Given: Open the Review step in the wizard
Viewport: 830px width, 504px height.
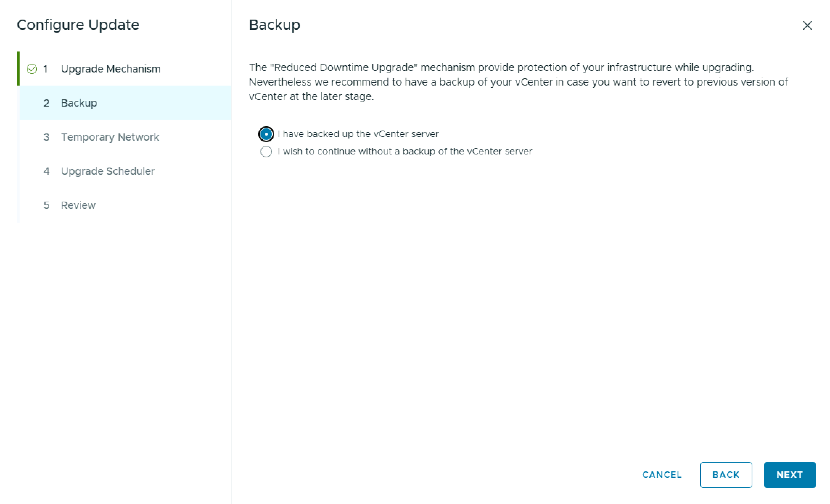Looking at the screenshot, I should (78, 205).
